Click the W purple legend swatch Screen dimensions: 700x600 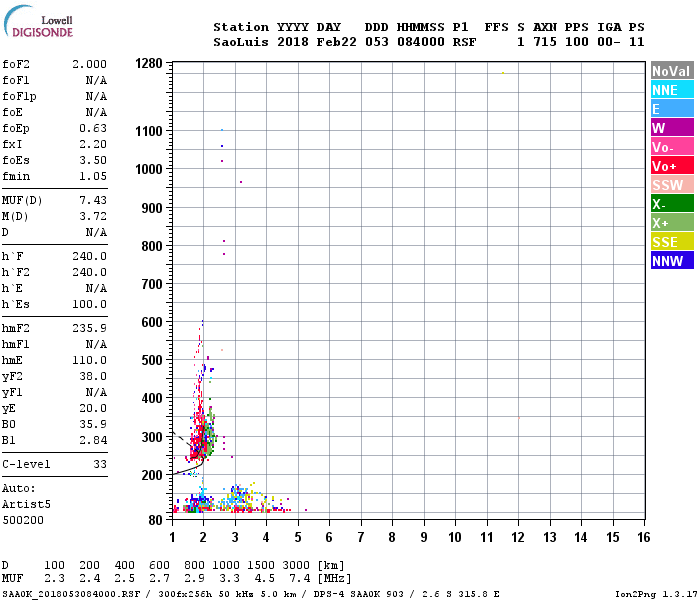672,128
